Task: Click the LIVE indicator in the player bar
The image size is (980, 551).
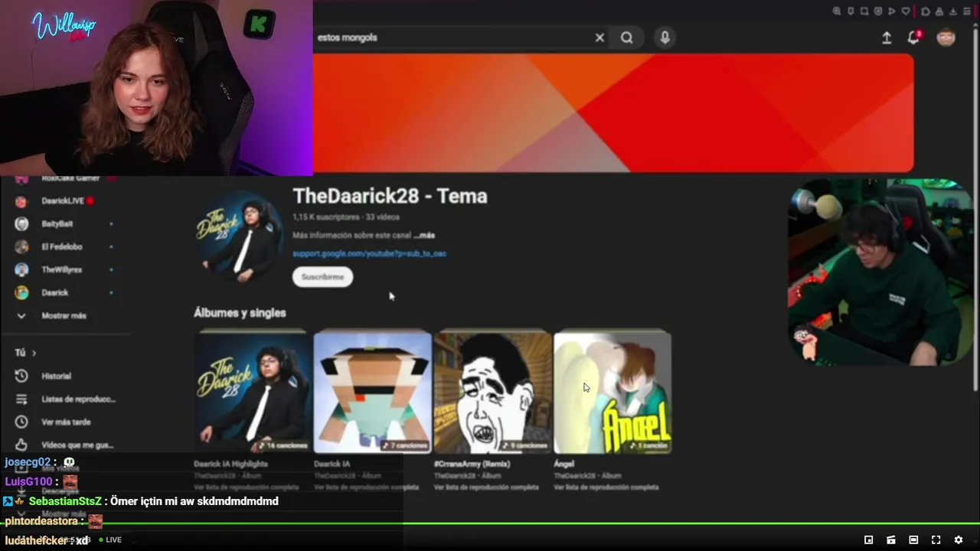Action: [110, 540]
